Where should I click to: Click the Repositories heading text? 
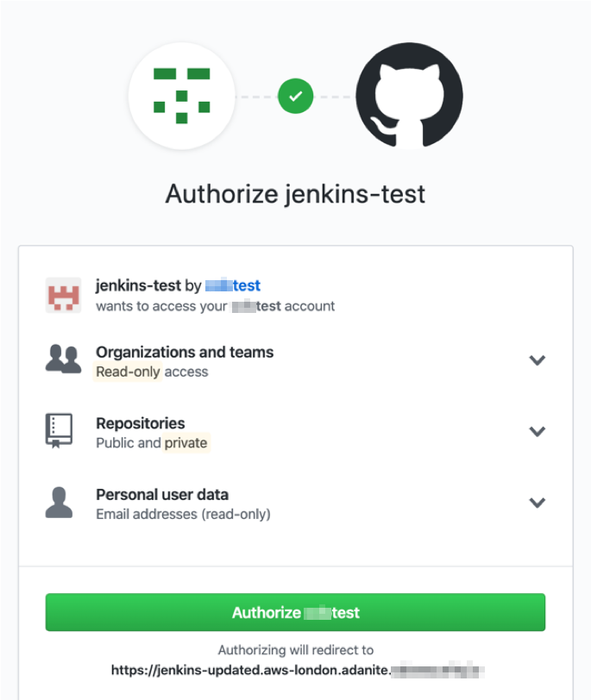coord(141,422)
